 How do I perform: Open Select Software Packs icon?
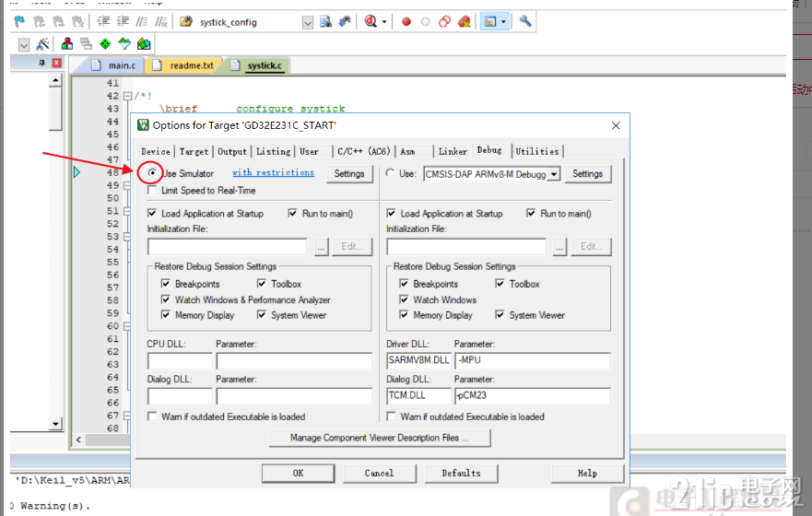(x=124, y=44)
